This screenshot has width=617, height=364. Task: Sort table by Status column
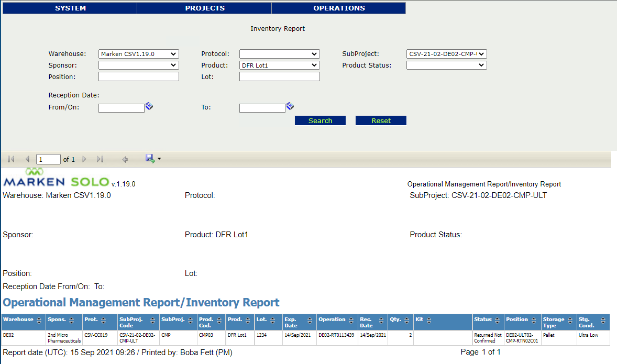click(498, 321)
